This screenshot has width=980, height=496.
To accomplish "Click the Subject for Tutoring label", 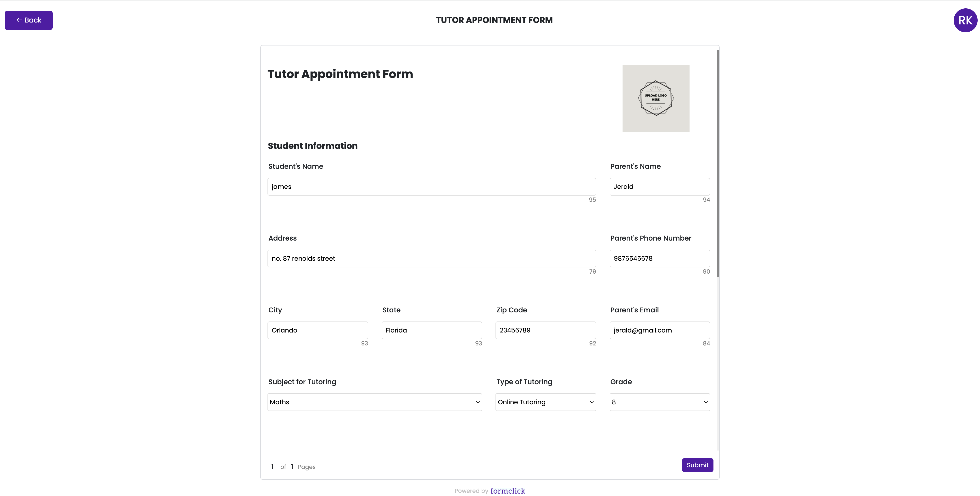I will [x=302, y=382].
